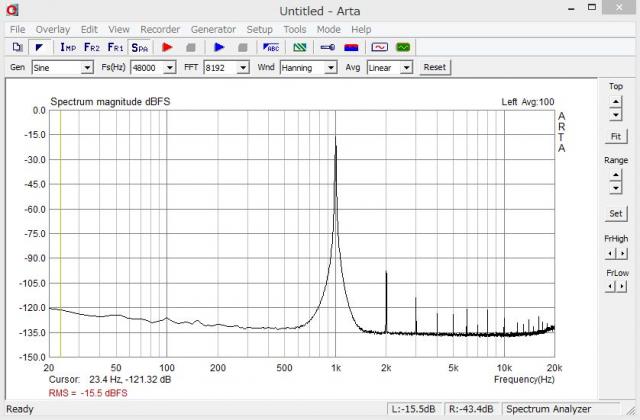Switch to IMP impulse response mode
The image size is (640, 420).
[68, 47]
